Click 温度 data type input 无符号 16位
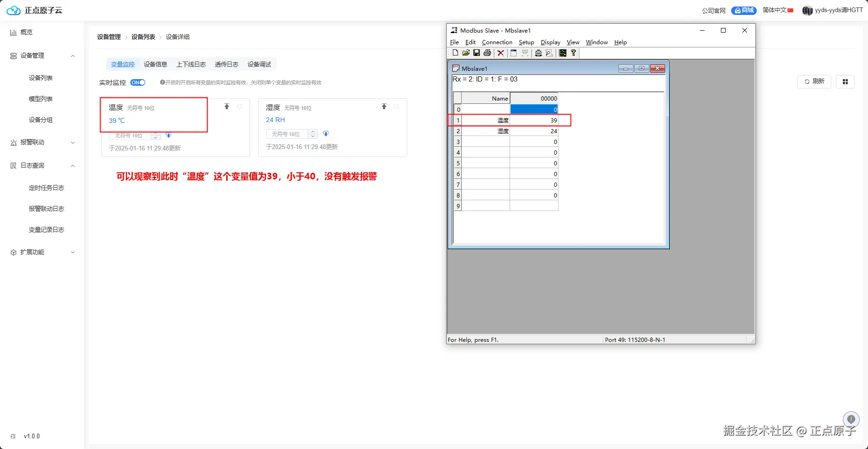The height and width of the screenshot is (449, 868). coord(130,136)
